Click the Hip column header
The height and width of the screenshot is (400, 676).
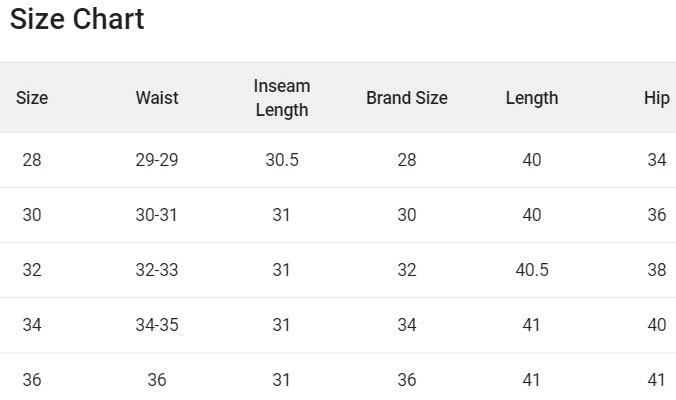click(656, 98)
